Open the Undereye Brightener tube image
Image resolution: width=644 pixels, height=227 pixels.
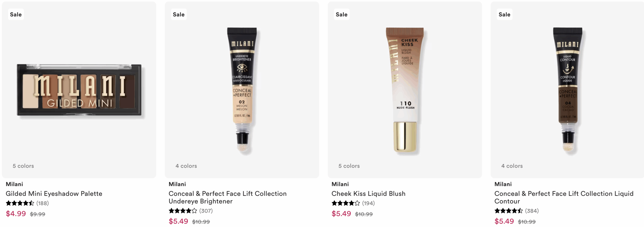click(x=242, y=90)
